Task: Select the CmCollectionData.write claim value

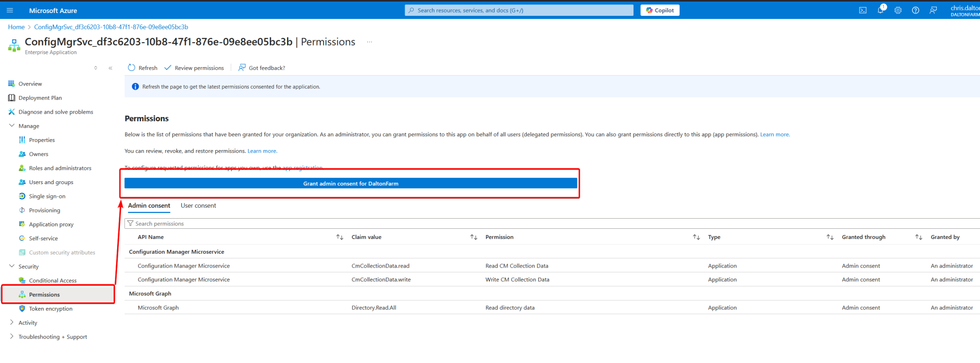Action: 381,280
